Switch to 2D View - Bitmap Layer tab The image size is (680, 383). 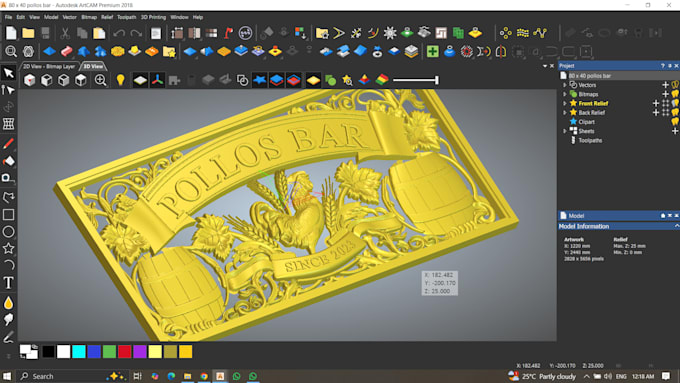[x=49, y=66]
